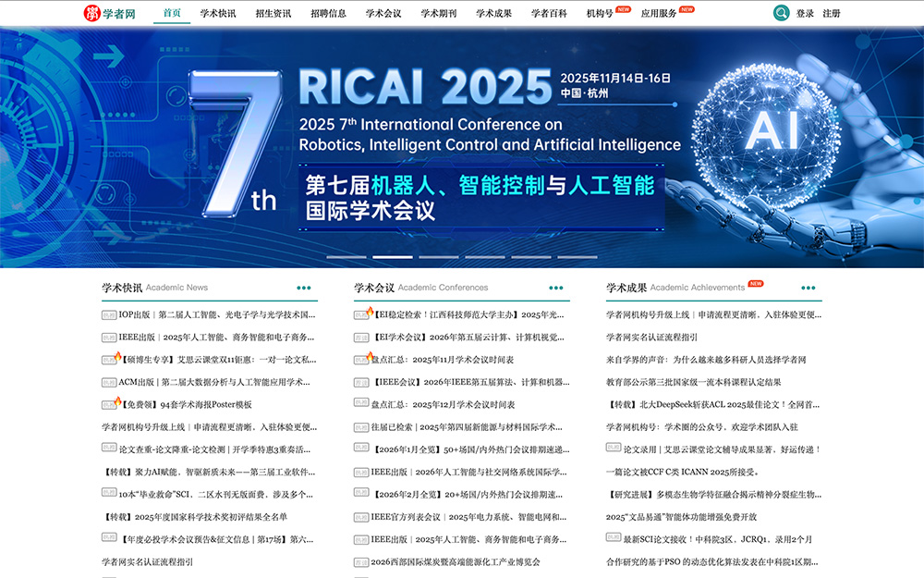This screenshot has width=924, height=578.
Task: Click the 学者网 logo icon
Action: (91, 13)
